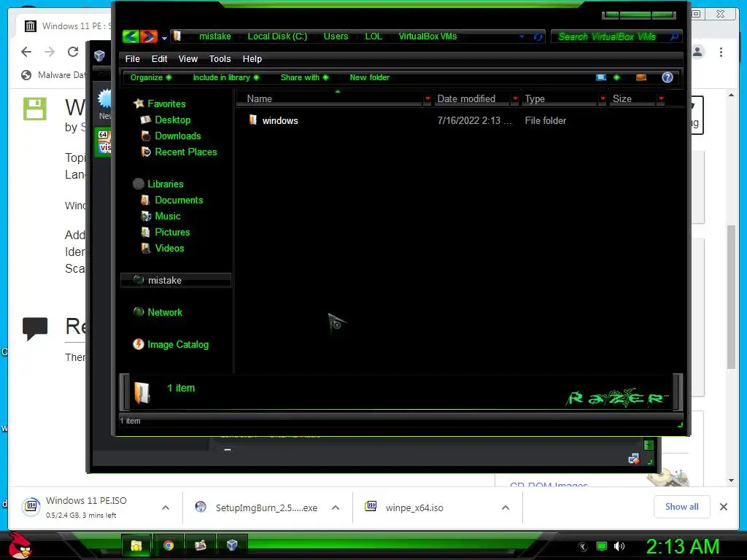
Task: Expand winpe_x64.iso download options chevron
Action: coord(506,507)
